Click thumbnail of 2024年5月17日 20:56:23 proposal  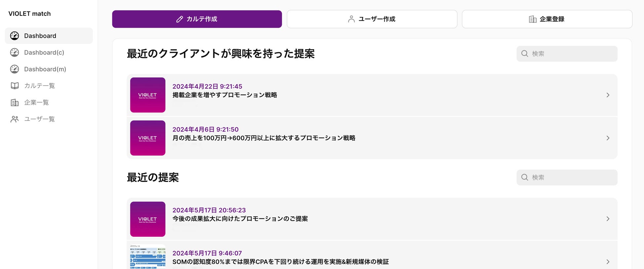148,219
